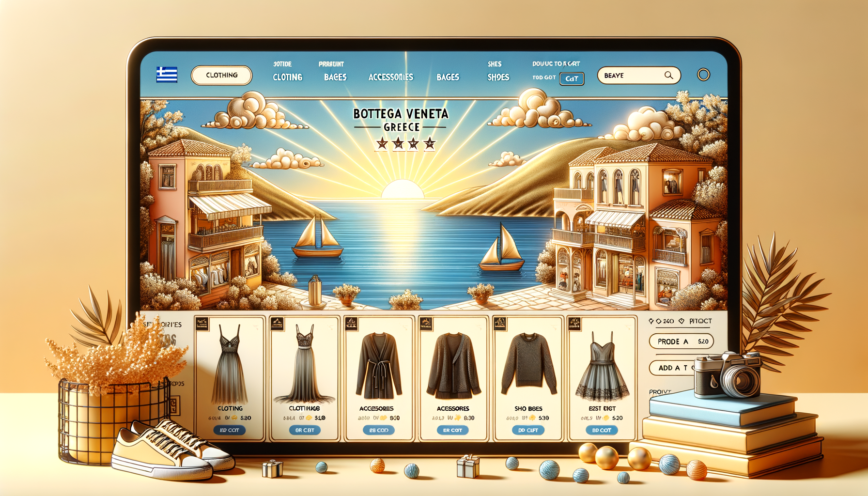This screenshot has height=496, width=868.
Task: Click the coin icon beside S19 price
Action: pos(309,418)
